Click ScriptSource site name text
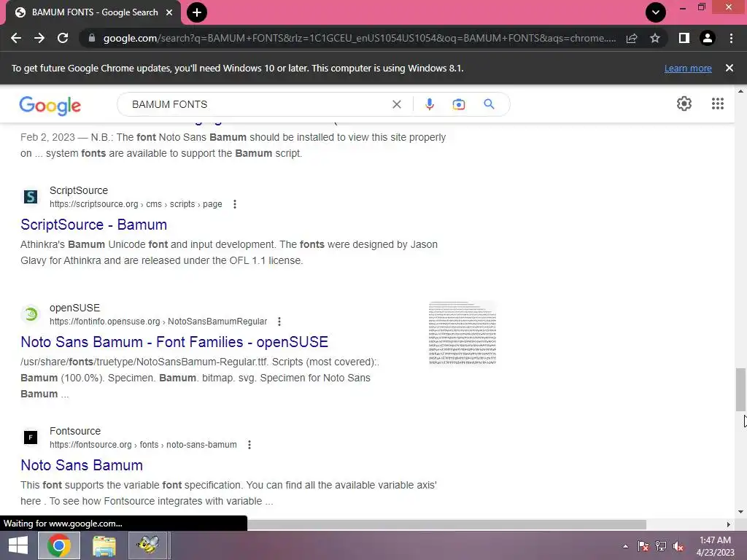747x560 pixels. point(79,191)
